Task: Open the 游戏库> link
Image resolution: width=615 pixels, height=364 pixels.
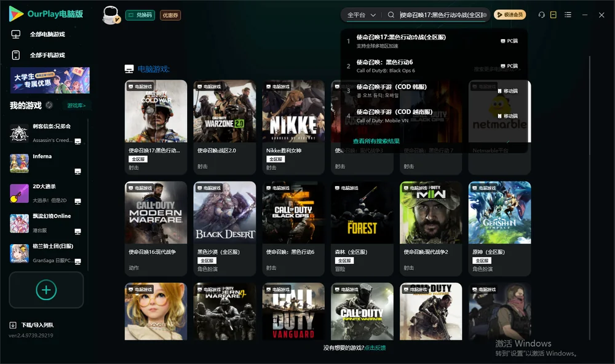Action: 76,106
